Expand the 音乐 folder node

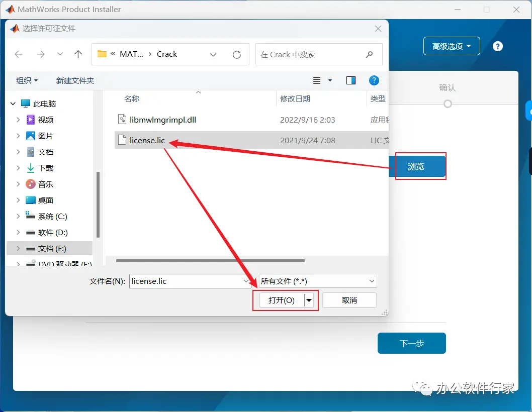(18, 184)
